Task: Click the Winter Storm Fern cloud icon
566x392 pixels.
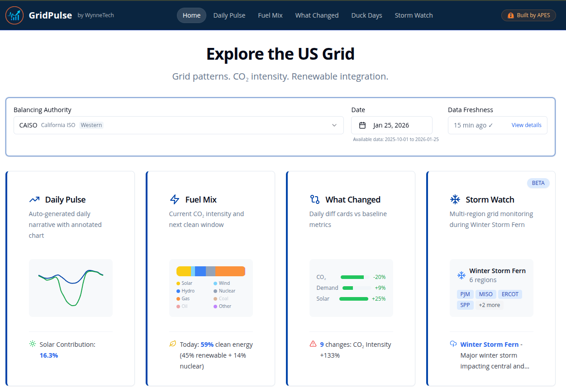Action: click(x=453, y=344)
